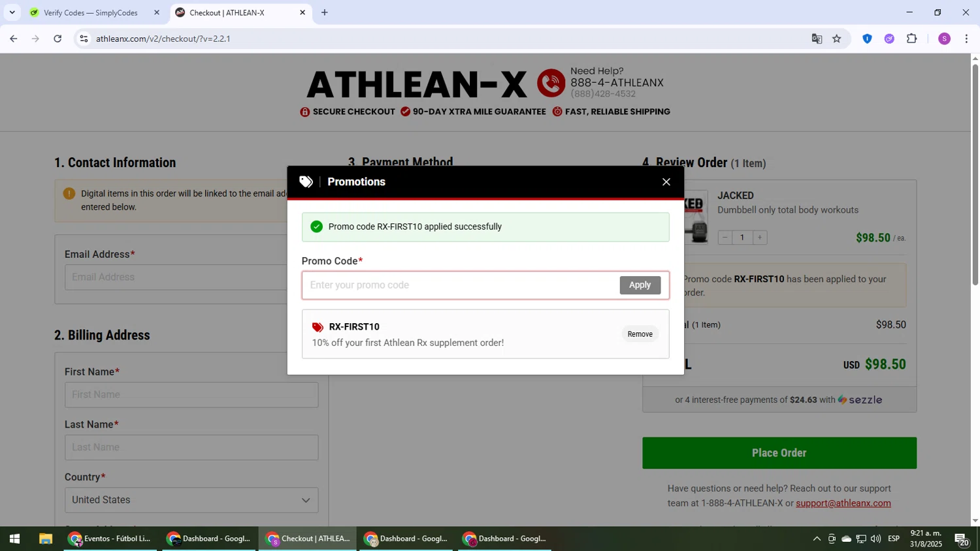The width and height of the screenshot is (980, 551).
Task: View site information icon in address bar
Action: click(84, 39)
